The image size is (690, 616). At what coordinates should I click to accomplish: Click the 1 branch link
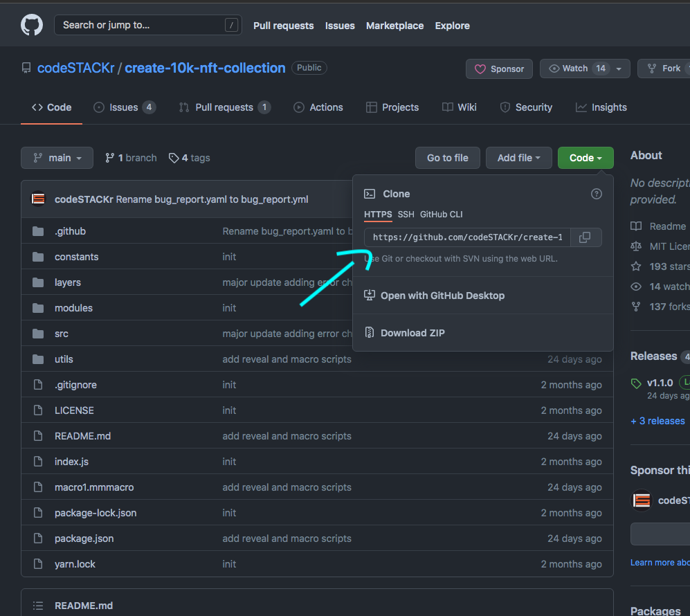tap(131, 158)
